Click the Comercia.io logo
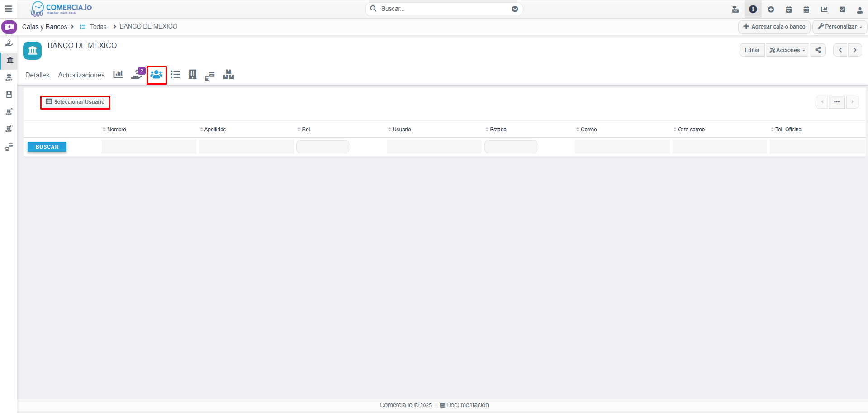 [62, 9]
